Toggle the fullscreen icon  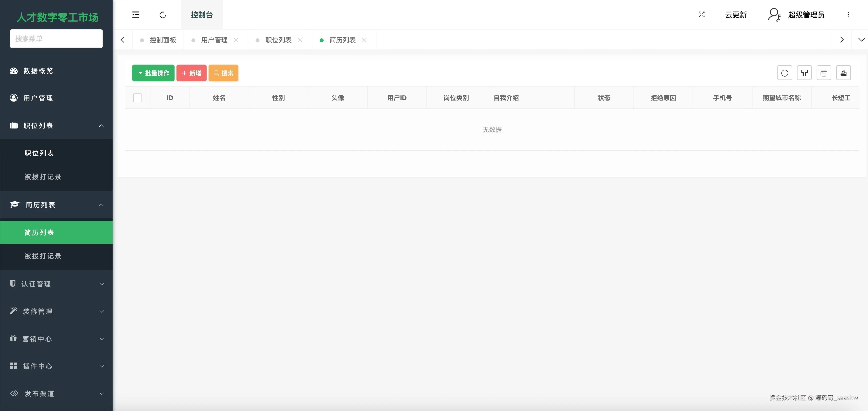(x=702, y=14)
